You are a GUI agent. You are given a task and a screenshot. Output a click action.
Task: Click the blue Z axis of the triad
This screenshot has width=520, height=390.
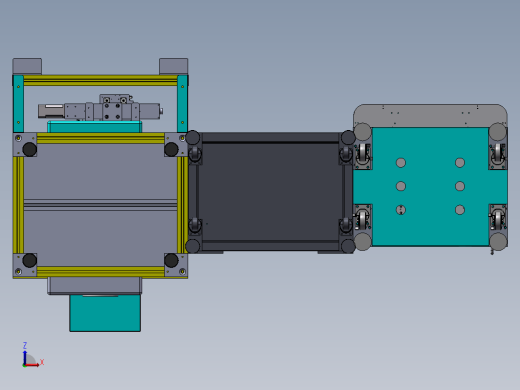tap(25, 357)
